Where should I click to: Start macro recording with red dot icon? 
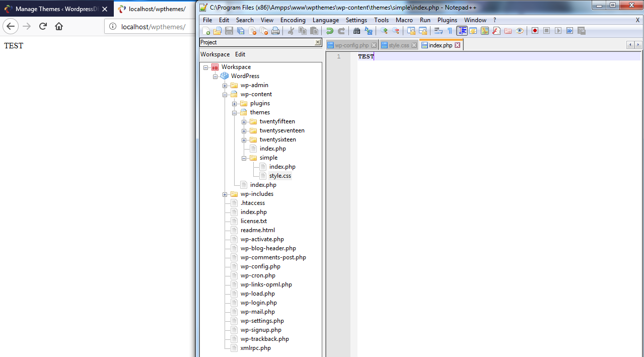coord(535,31)
